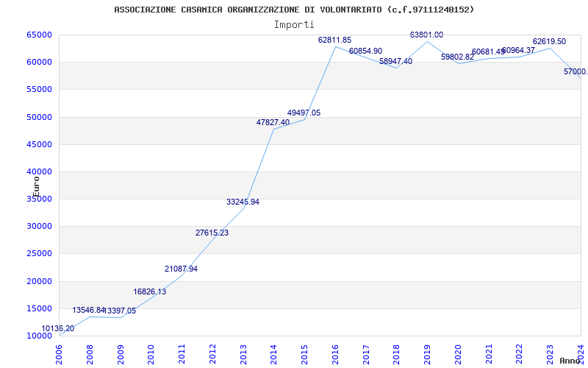Screen dimensions: 588x368
Task: Click the x-axis year 2012
Action: point(212,354)
